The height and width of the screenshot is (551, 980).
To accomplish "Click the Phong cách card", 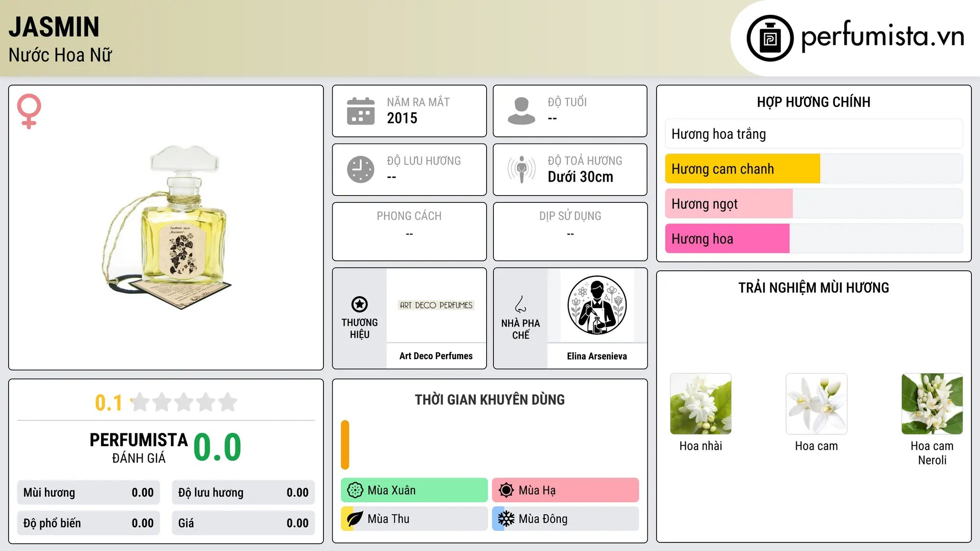I will coord(409,231).
